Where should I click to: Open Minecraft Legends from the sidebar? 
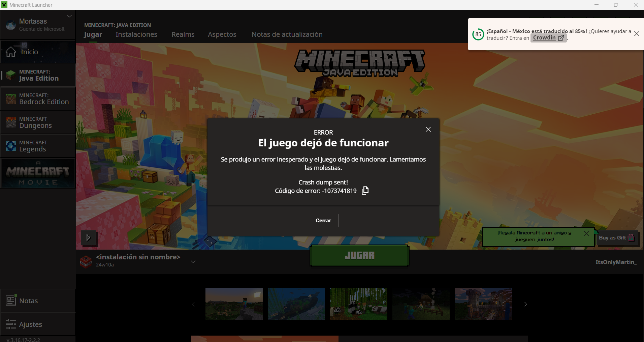[x=38, y=146]
